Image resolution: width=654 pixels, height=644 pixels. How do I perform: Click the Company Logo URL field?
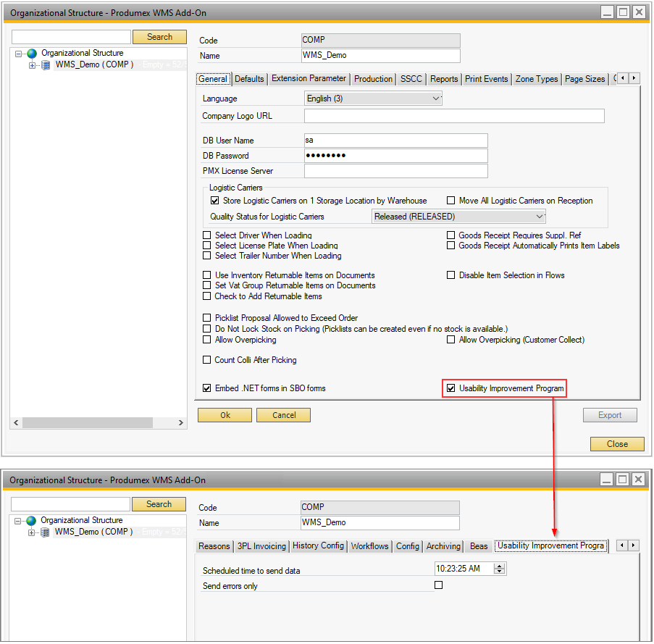click(454, 116)
